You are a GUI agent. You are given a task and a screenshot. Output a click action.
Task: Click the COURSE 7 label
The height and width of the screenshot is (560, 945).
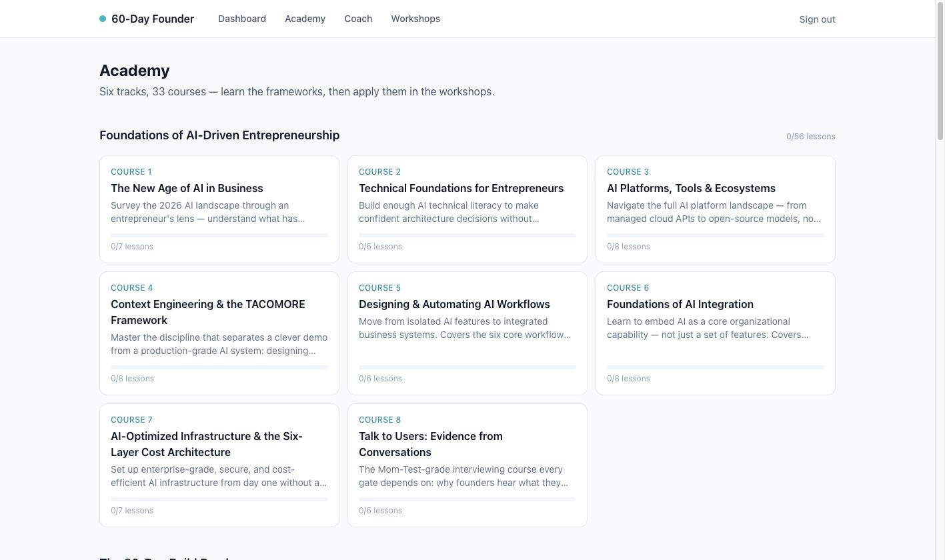(x=131, y=420)
